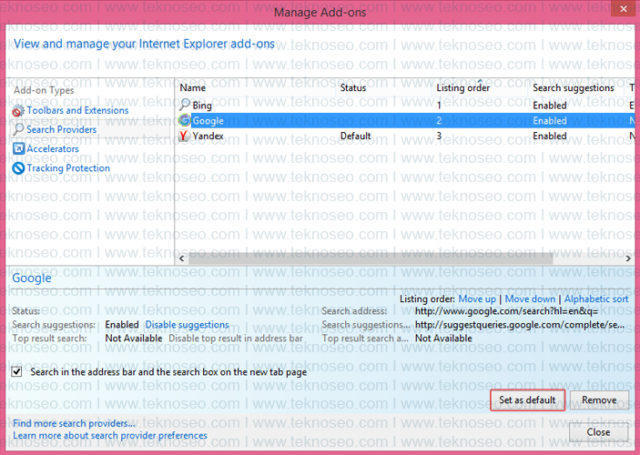Click the Remove button
Viewport: 640px width, 455px height.
(x=599, y=400)
